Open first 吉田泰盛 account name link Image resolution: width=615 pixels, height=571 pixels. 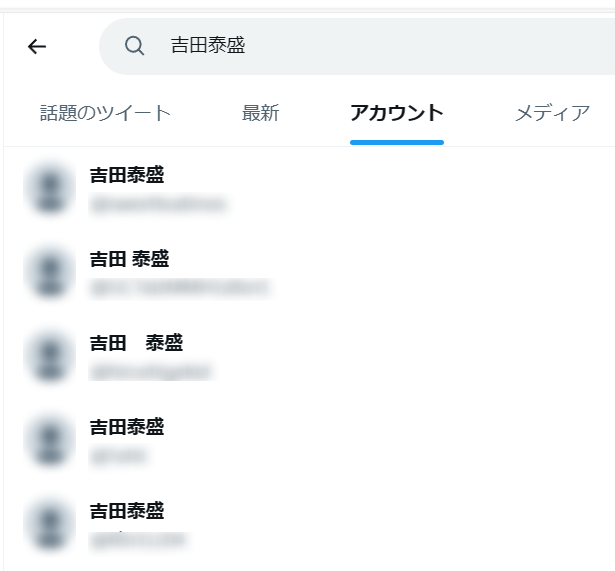click(x=127, y=175)
